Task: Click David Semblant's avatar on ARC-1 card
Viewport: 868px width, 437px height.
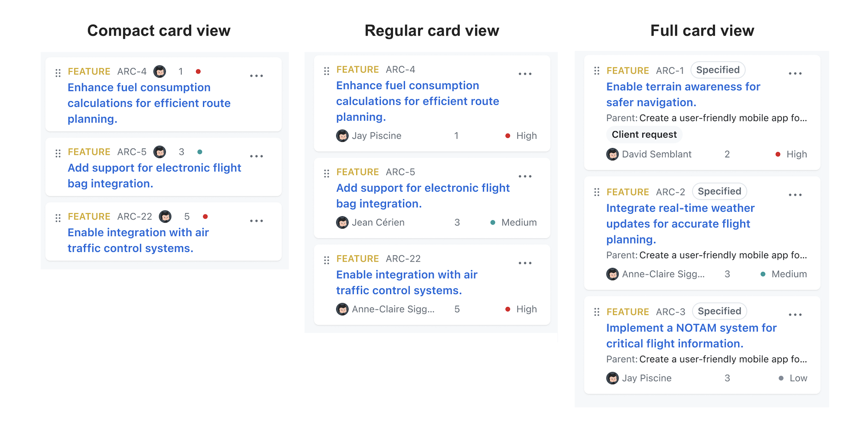Action: coord(612,154)
